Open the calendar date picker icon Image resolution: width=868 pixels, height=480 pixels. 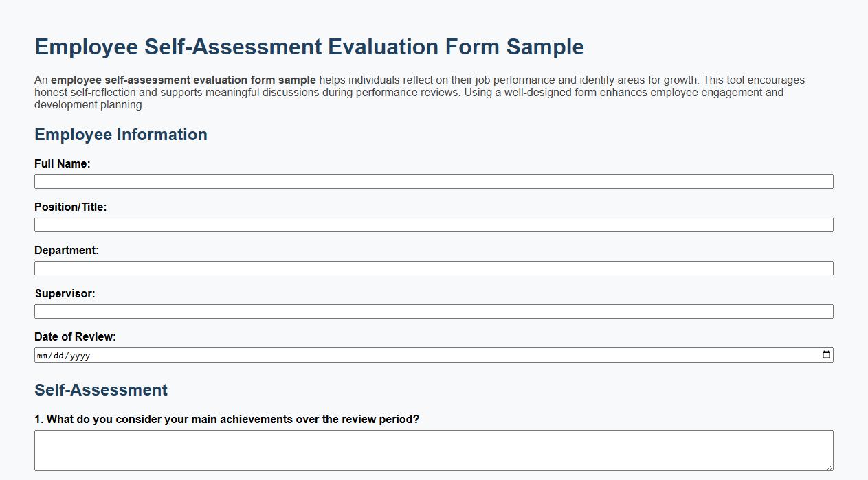point(827,354)
